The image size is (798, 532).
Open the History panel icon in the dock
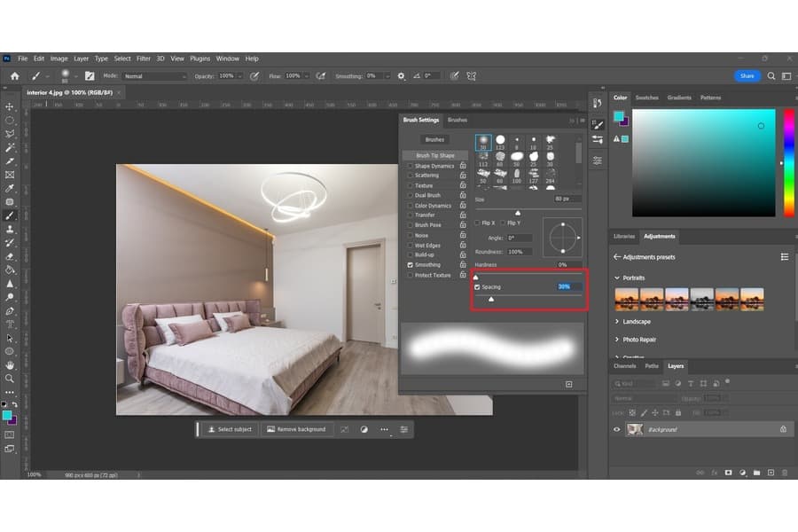pyautogui.click(x=598, y=104)
